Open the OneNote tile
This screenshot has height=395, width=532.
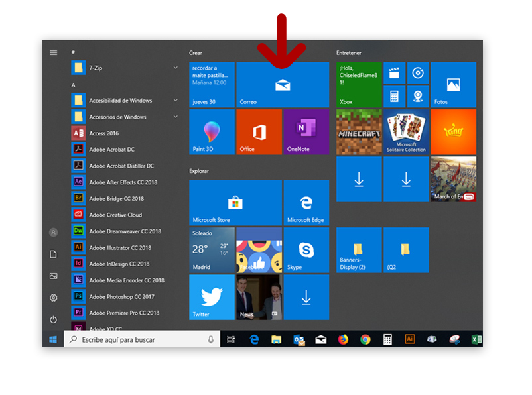pos(306,132)
